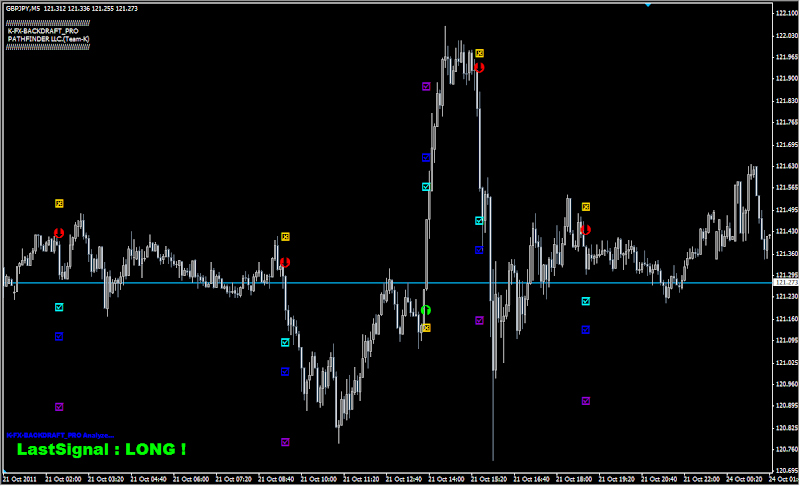Click the 120.695 price scale label
Screen dimensions: 800x486
pos(787,470)
